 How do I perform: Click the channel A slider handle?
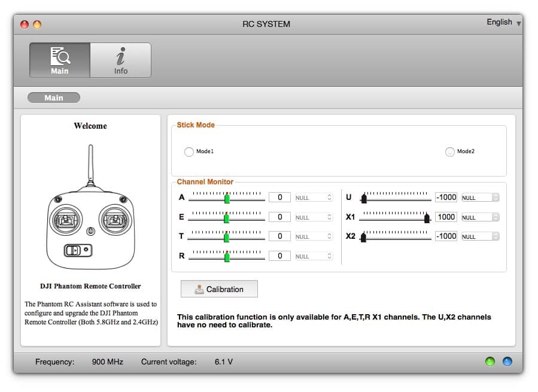227,199
